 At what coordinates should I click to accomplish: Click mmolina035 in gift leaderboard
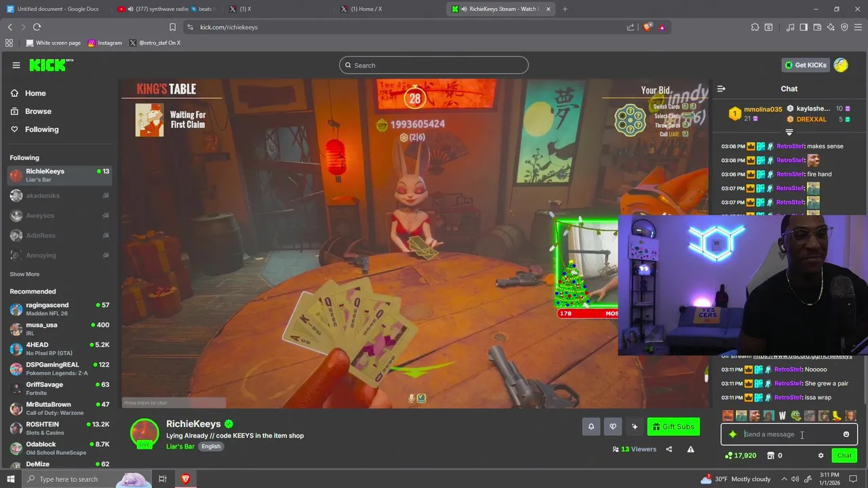click(762, 109)
